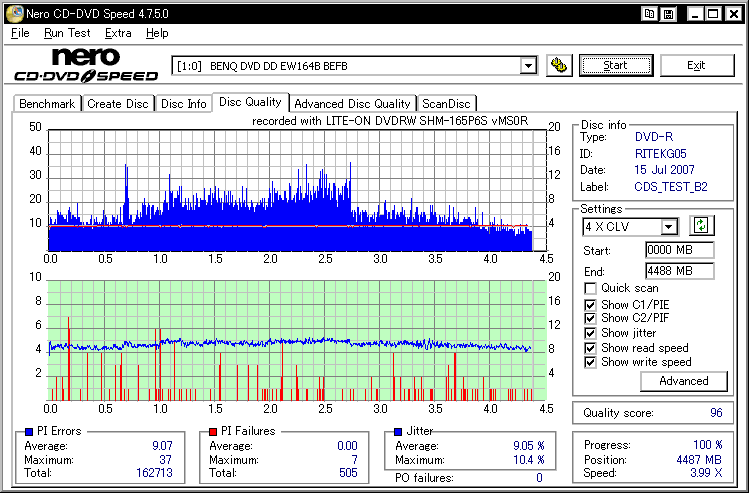The width and height of the screenshot is (749, 493).
Task: Click the Nero disc icon in title bar
Action: (x=14, y=14)
